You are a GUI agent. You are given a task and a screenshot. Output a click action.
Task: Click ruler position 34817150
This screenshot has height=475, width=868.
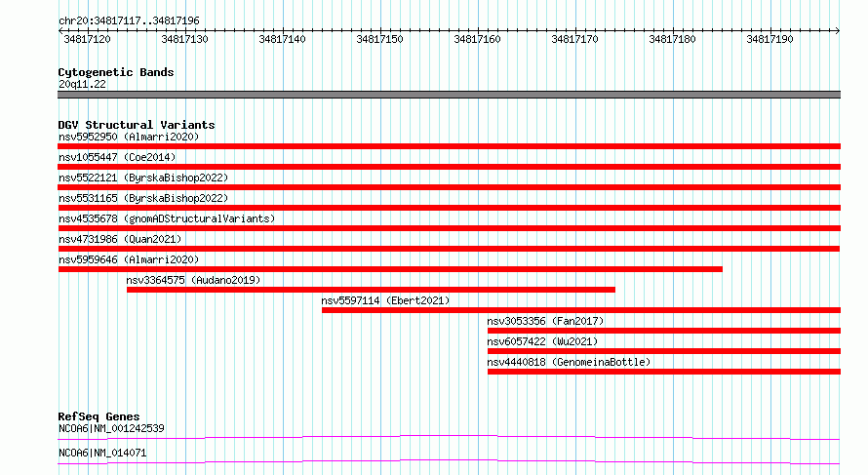point(379,39)
